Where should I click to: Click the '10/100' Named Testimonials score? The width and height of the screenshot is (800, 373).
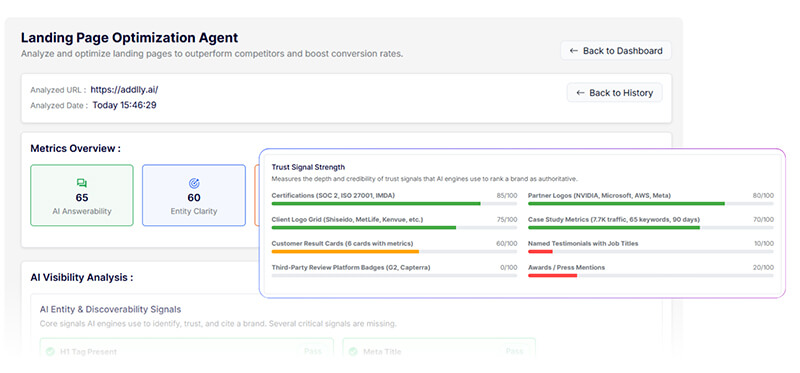tap(764, 243)
